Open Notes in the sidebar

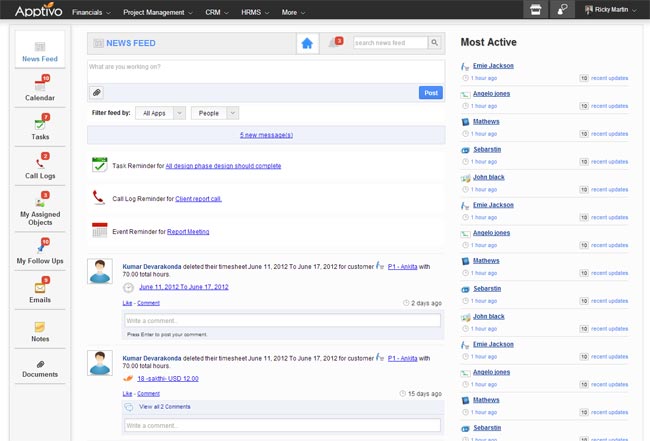40,329
